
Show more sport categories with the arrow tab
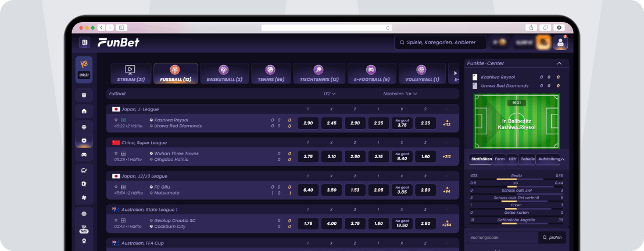point(454,73)
